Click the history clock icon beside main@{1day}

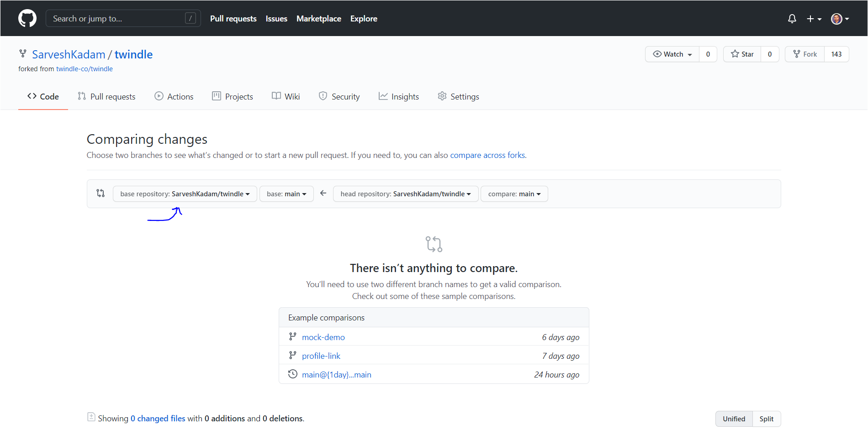tap(293, 374)
